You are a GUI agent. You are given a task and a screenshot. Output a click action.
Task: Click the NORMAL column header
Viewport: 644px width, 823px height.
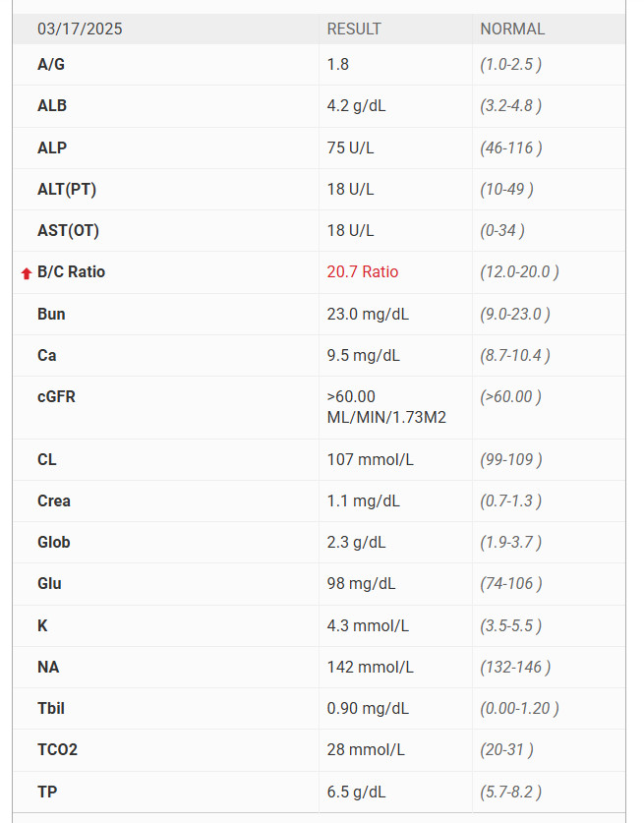pyautogui.click(x=512, y=29)
